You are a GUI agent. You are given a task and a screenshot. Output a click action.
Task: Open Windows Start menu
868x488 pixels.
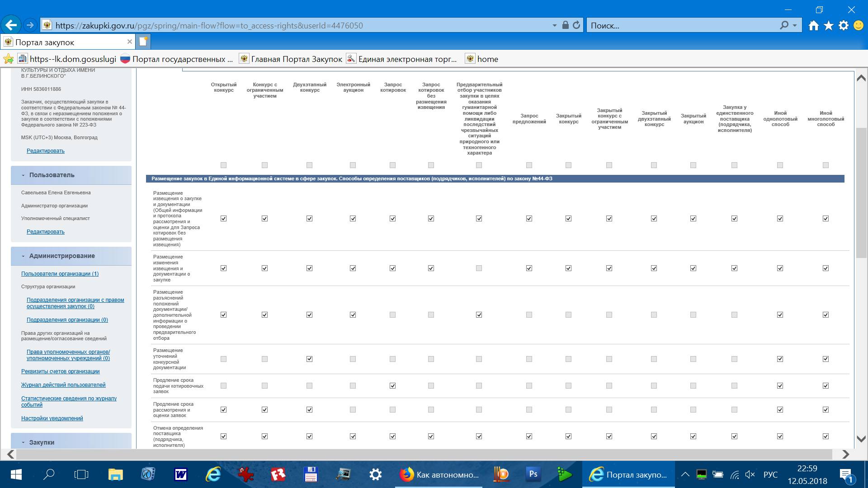point(16,474)
